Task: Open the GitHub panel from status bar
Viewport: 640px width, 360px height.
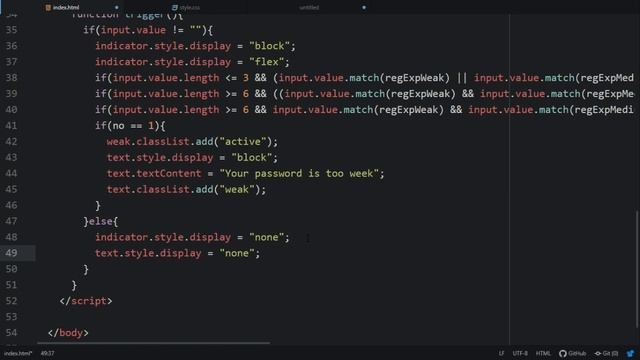Action: [572, 353]
